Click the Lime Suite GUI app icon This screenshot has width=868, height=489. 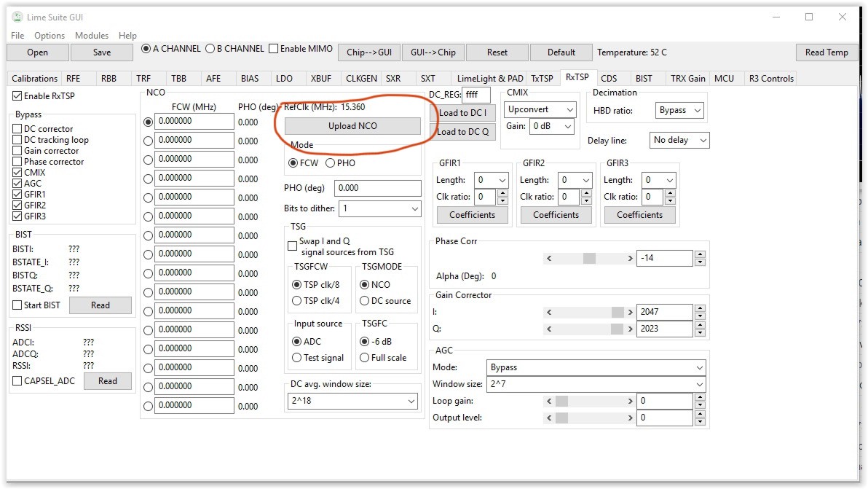(x=17, y=17)
